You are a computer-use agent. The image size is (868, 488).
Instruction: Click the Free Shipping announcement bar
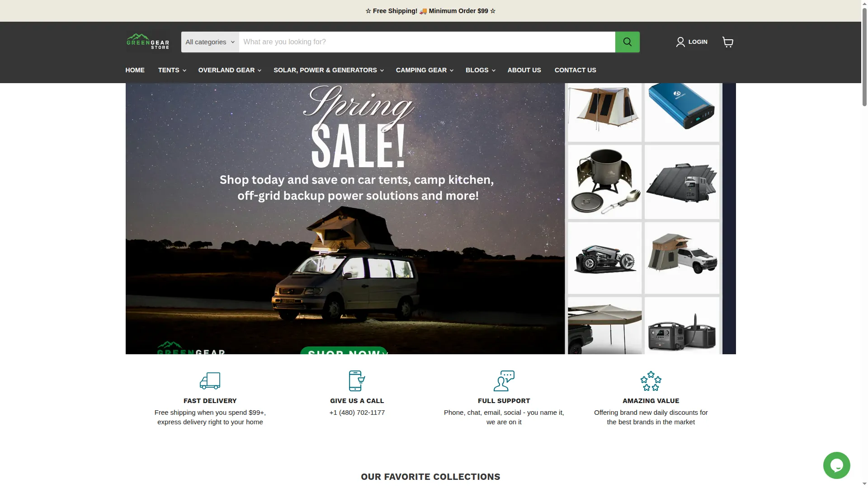(430, 11)
